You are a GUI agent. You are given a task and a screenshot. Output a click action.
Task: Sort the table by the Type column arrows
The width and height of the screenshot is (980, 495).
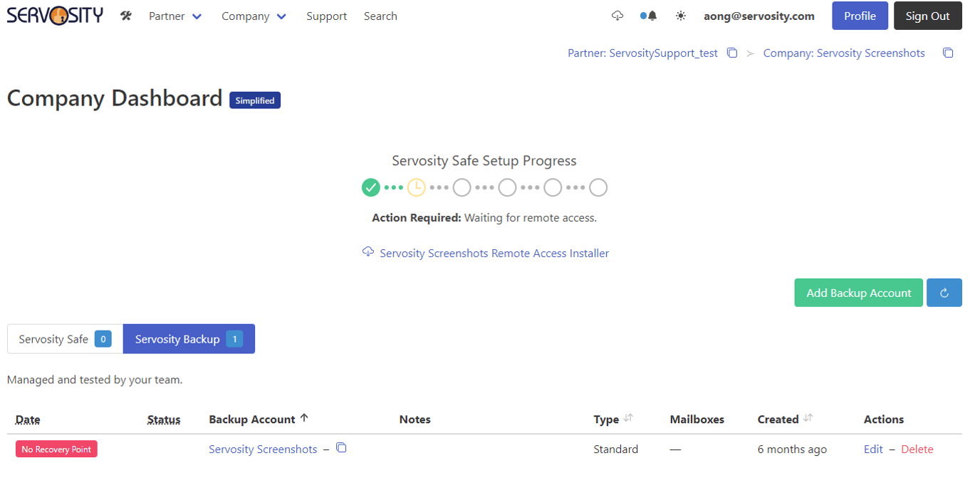[x=630, y=419]
